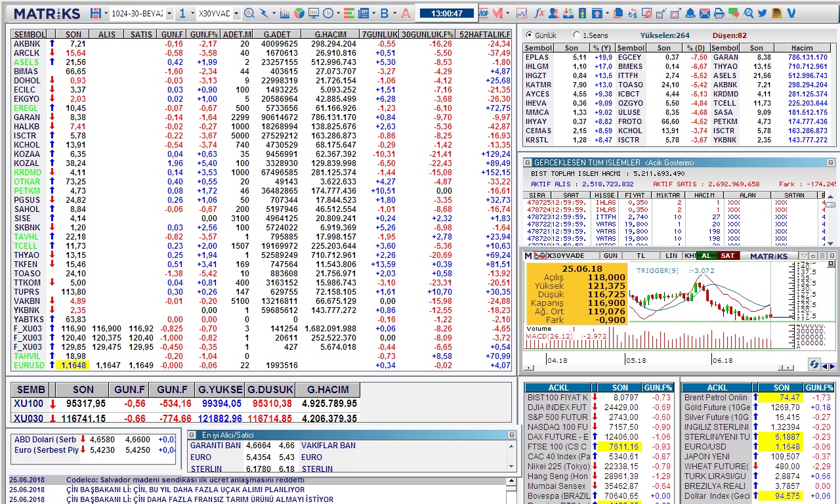
Task: Click the printer icon
Action: [x=719, y=13]
